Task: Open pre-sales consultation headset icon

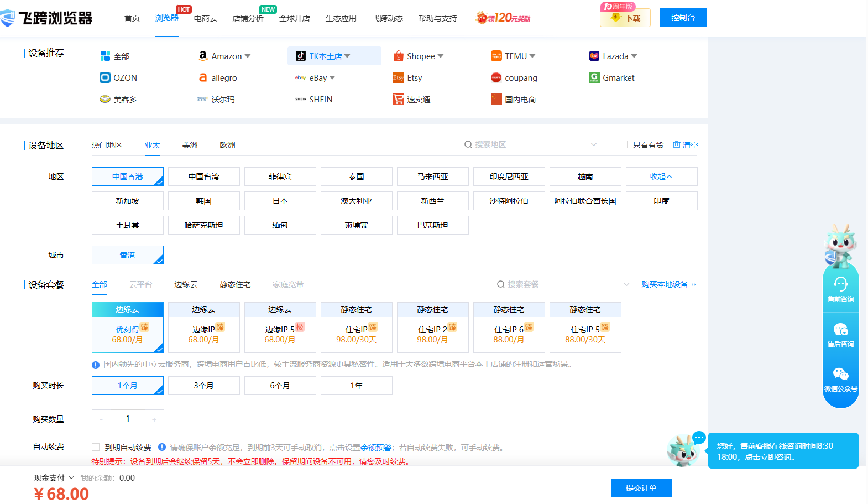Action: [840, 285]
